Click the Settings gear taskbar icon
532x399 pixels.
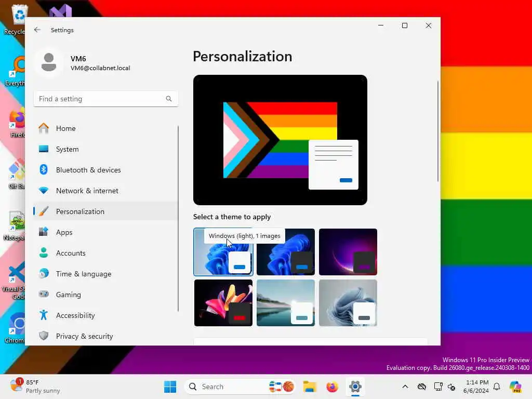tap(355, 387)
